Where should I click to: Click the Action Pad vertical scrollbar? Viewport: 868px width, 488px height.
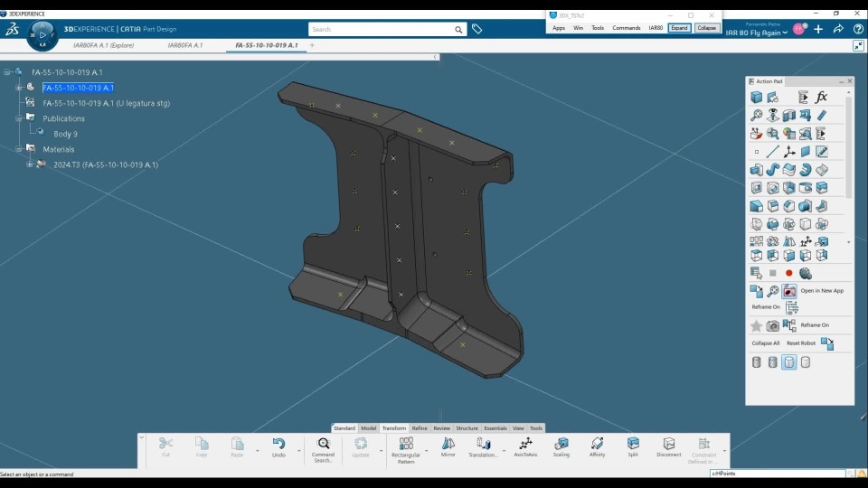pos(849,146)
